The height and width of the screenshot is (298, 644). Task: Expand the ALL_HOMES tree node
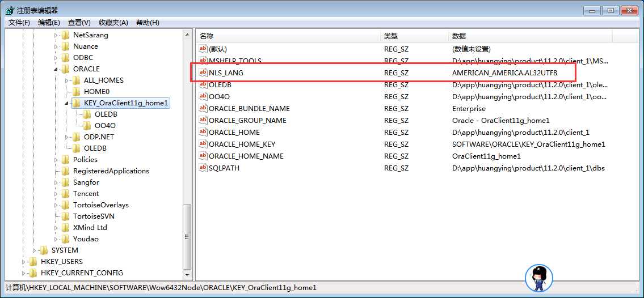click(x=67, y=80)
